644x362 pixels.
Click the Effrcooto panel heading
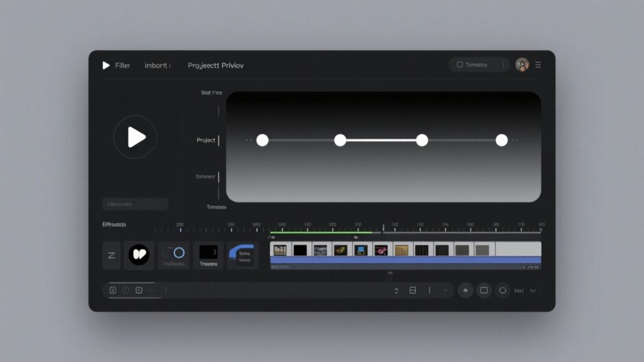point(114,224)
